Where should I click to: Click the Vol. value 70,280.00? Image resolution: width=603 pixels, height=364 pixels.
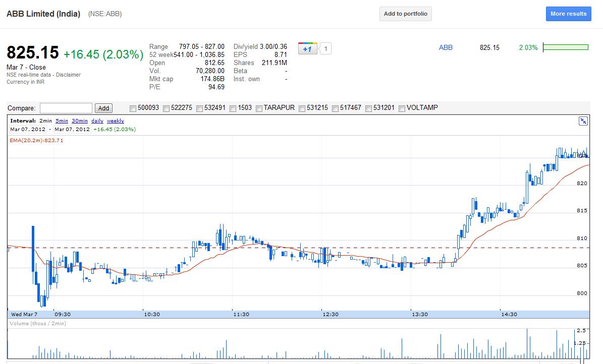[210, 71]
